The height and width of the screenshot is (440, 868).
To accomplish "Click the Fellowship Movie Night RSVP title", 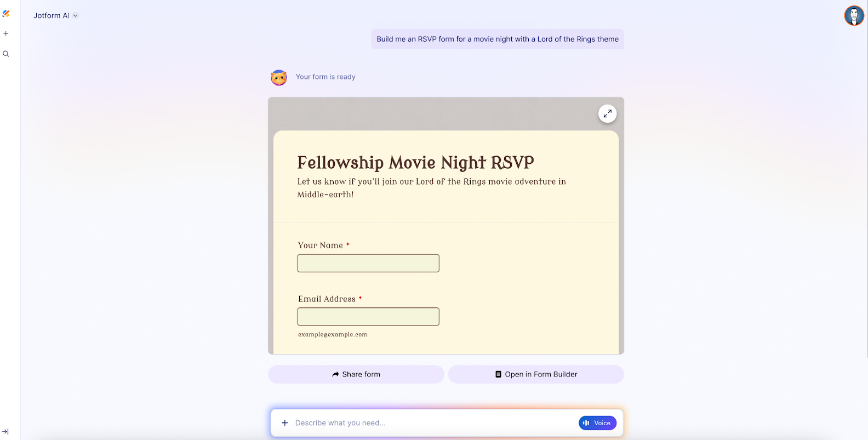I will coord(415,162).
